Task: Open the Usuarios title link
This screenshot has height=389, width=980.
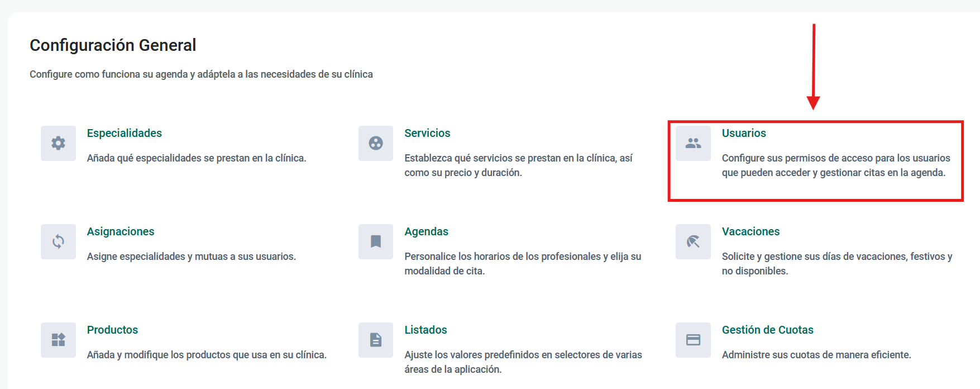Action: pyautogui.click(x=744, y=133)
